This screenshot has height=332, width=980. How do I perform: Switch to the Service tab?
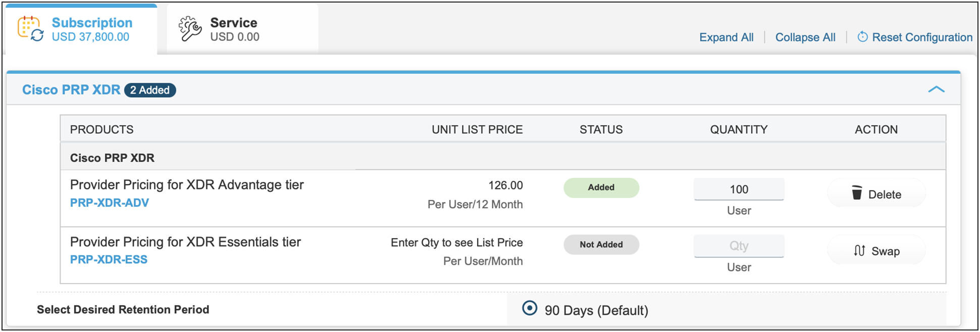click(243, 29)
